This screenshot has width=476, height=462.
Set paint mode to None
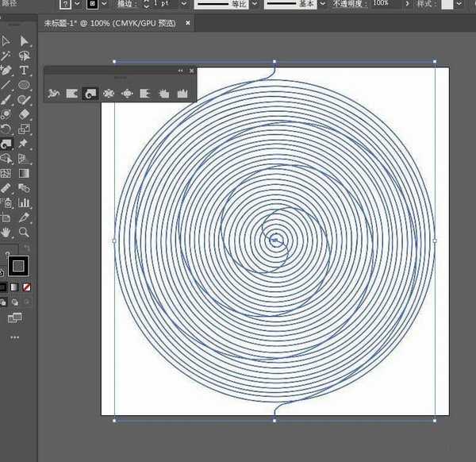[27, 287]
